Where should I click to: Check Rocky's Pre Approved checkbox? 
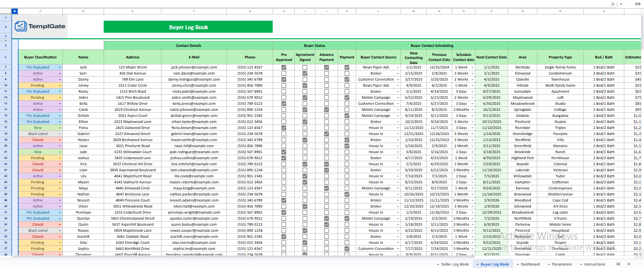pos(284,91)
